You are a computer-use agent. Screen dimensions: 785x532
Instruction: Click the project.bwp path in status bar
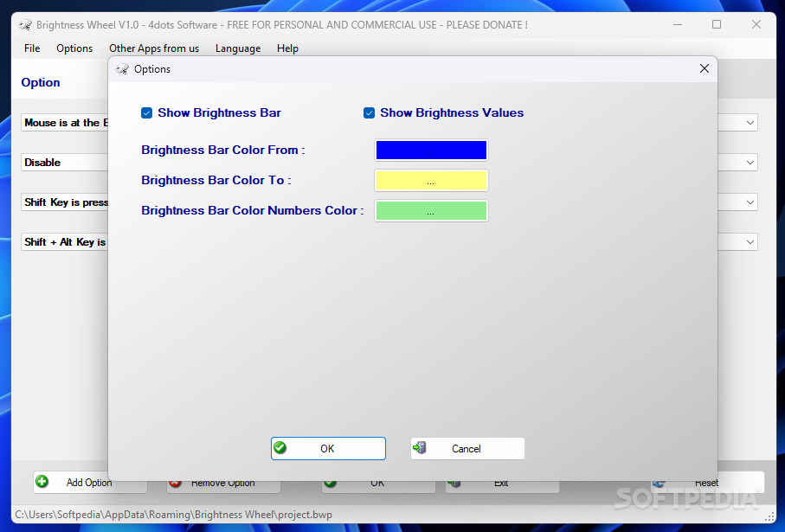[x=173, y=515]
